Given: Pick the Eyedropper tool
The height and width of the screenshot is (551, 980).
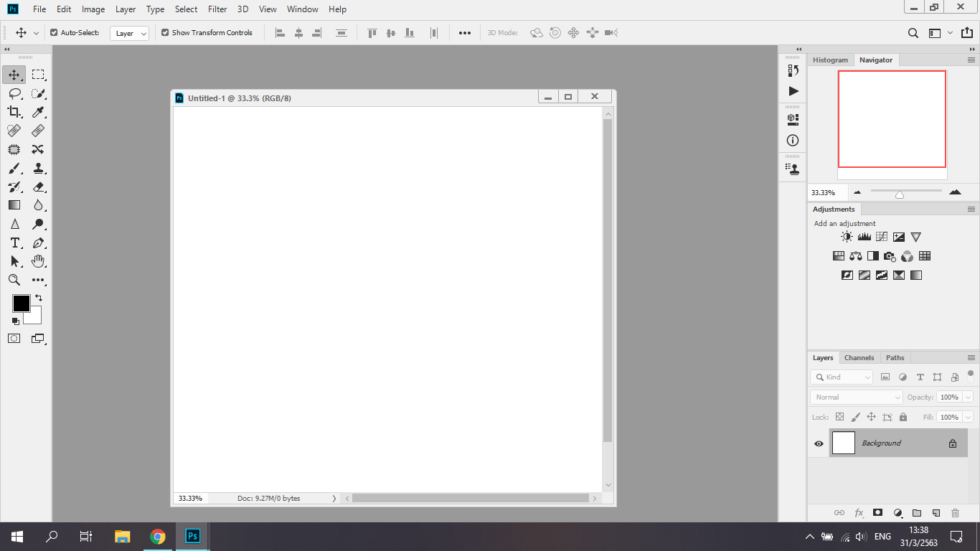Looking at the screenshot, I should [38, 112].
